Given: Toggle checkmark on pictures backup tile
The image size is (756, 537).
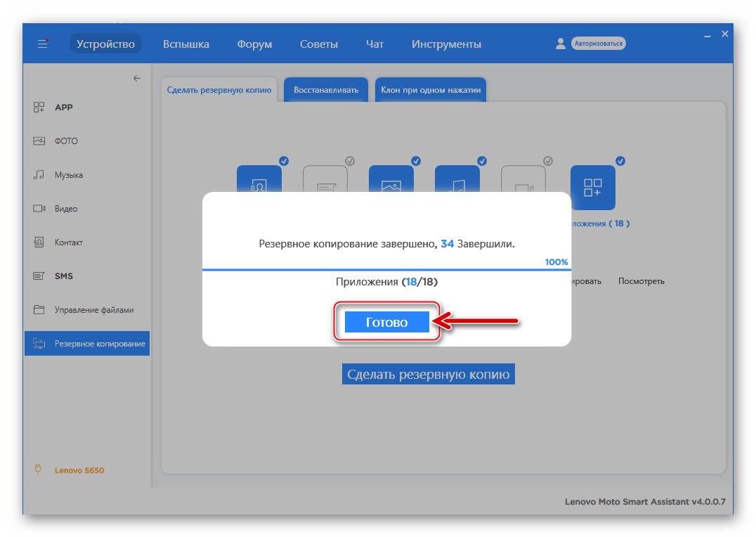Looking at the screenshot, I should 416,161.
